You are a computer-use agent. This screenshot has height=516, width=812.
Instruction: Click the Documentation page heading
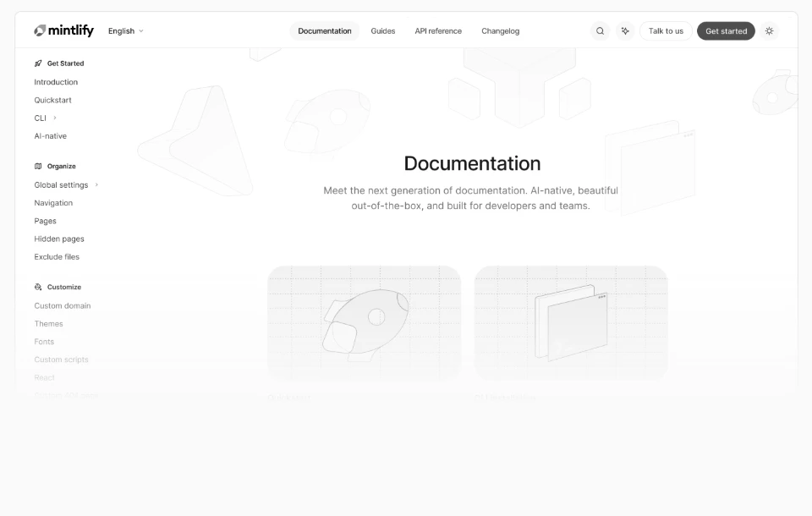(x=472, y=164)
